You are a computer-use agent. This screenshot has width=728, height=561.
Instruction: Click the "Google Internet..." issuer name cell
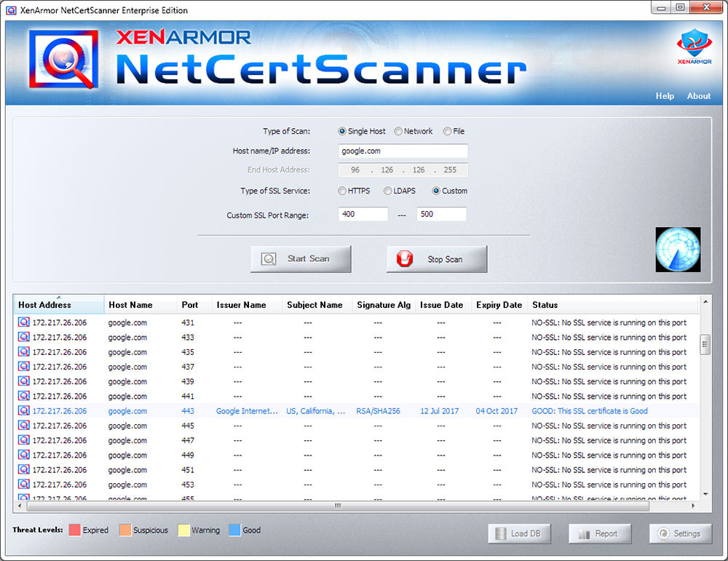pos(247,411)
